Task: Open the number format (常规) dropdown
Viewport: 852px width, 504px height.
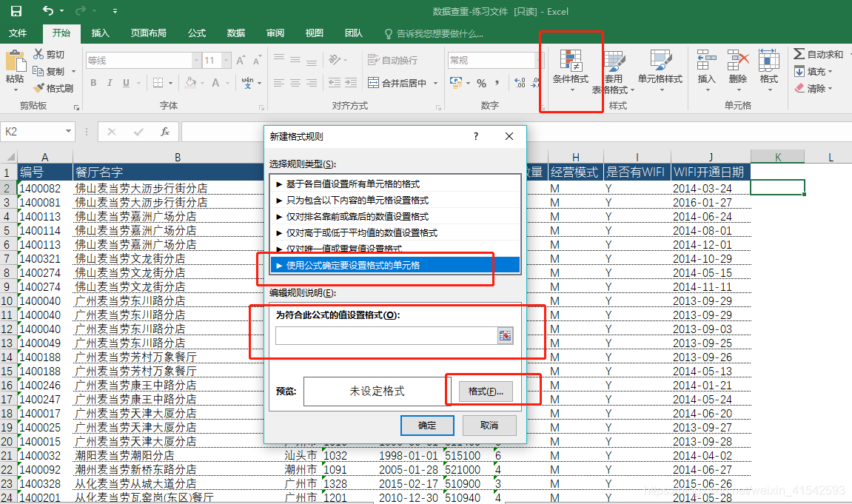Action: click(540, 60)
